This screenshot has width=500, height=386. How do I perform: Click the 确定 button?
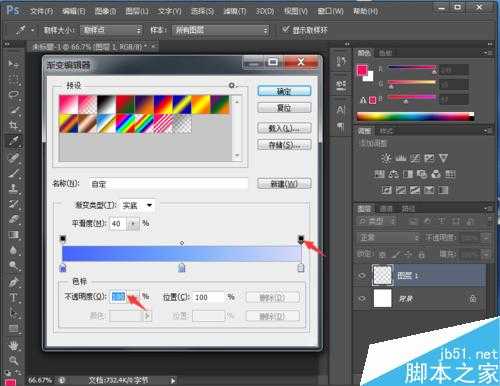[284, 91]
